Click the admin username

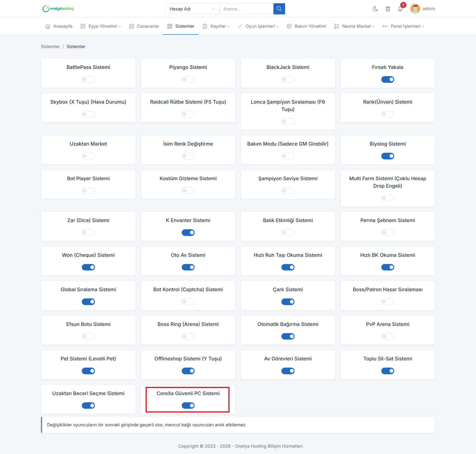tap(429, 9)
